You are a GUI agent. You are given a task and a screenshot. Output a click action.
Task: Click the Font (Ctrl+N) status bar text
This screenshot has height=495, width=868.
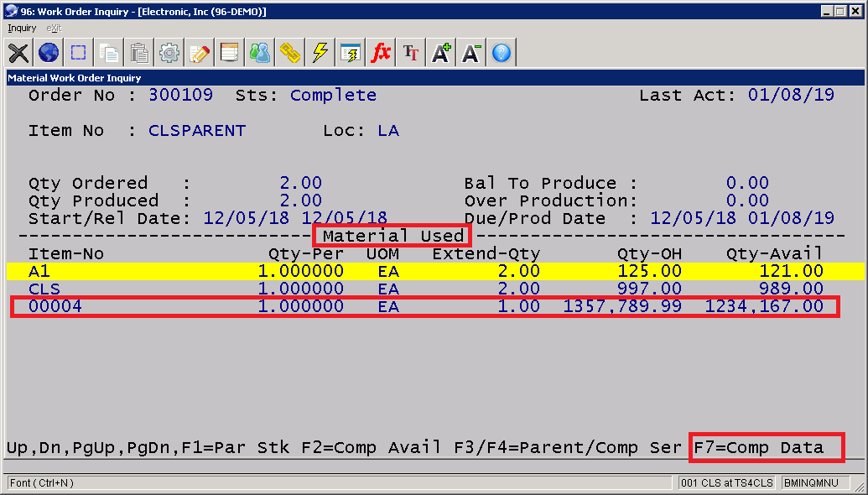point(42,483)
